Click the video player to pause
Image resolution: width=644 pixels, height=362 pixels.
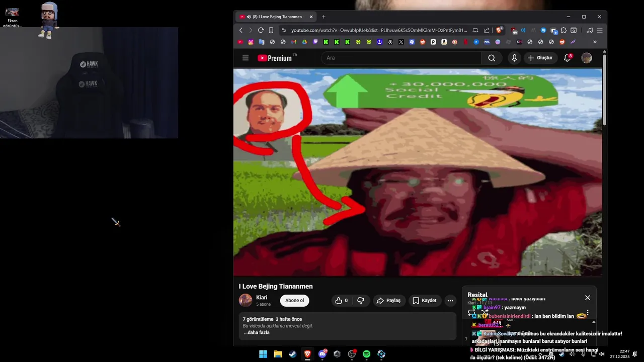pyautogui.click(x=418, y=172)
